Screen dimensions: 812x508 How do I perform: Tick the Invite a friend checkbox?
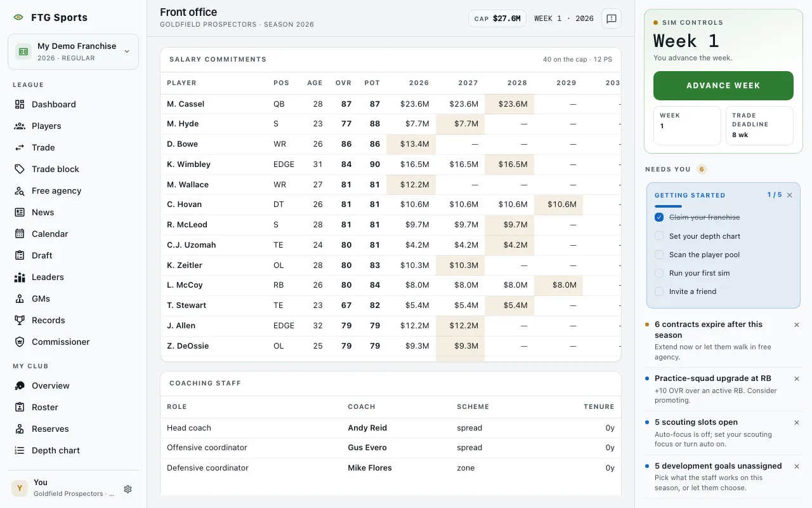(659, 291)
